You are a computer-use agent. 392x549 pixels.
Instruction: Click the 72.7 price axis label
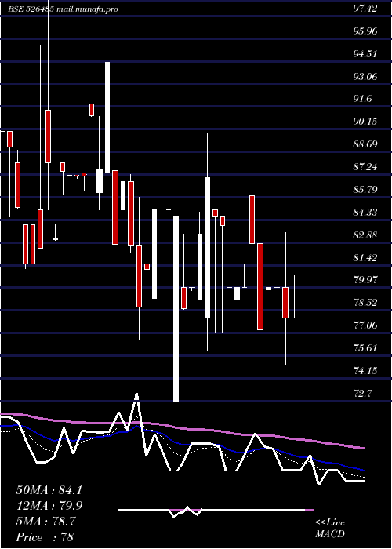[x=362, y=393]
